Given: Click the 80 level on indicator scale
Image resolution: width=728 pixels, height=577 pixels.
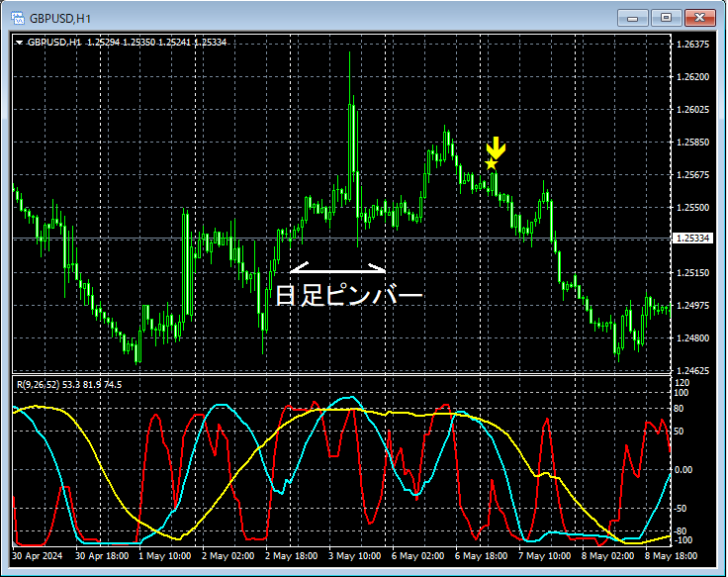Looking at the screenshot, I should tap(679, 409).
